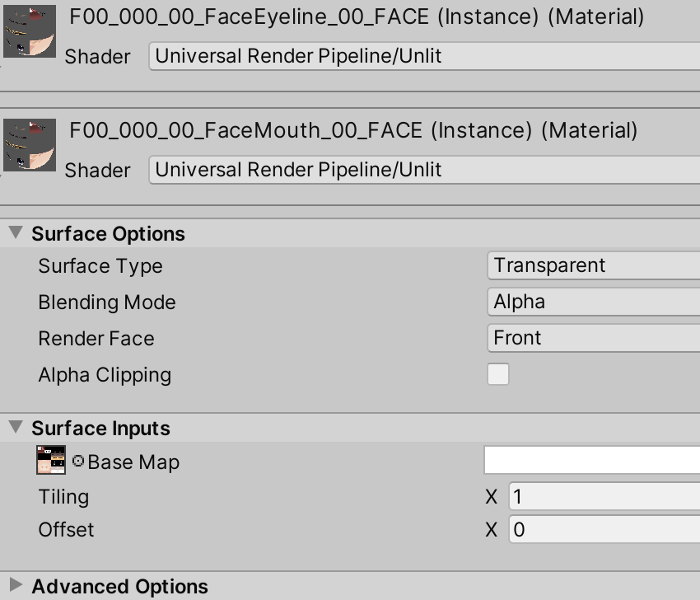
Task: Click the FaceMouth material preview icon
Action: (30, 145)
